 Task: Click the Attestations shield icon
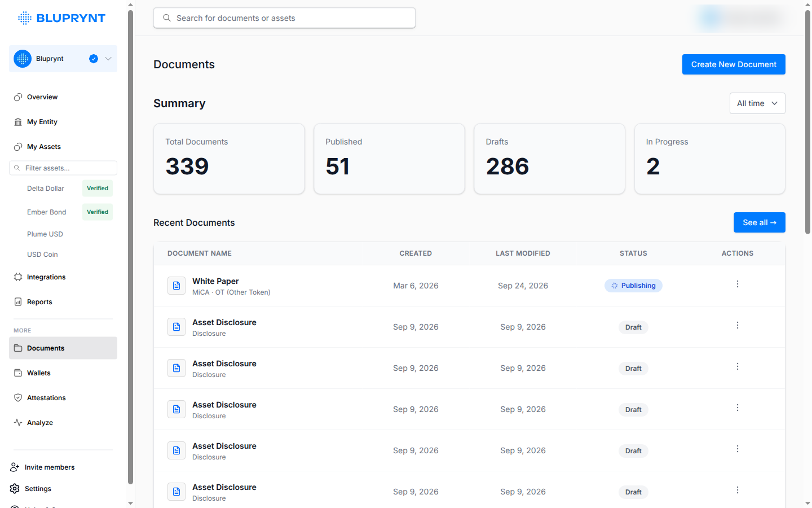click(18, 398)
